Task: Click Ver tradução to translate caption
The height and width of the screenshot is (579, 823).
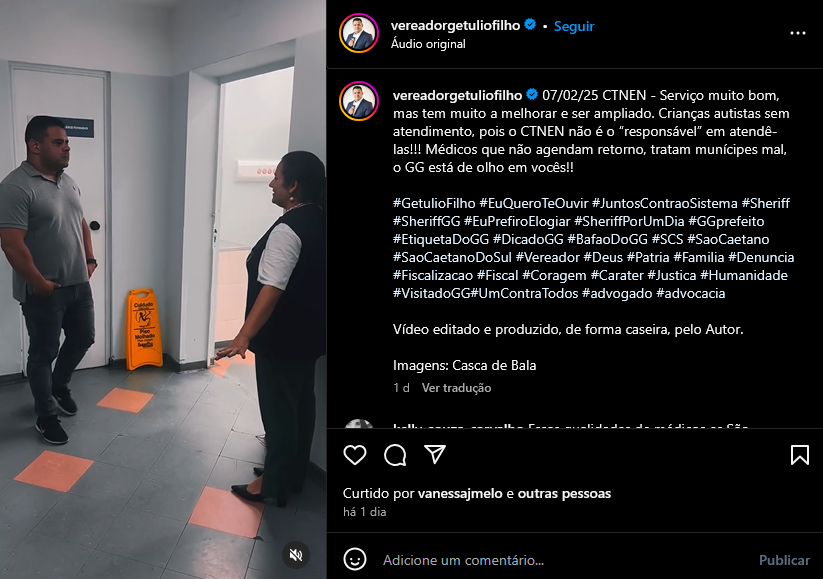Action: tap(457, 388)
